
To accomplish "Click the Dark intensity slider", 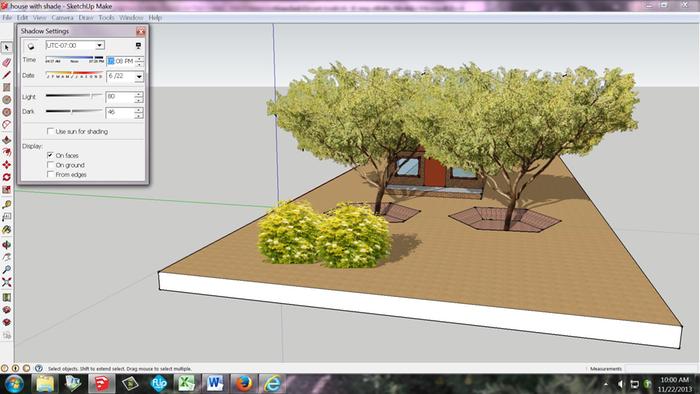I will click(74, 111).
